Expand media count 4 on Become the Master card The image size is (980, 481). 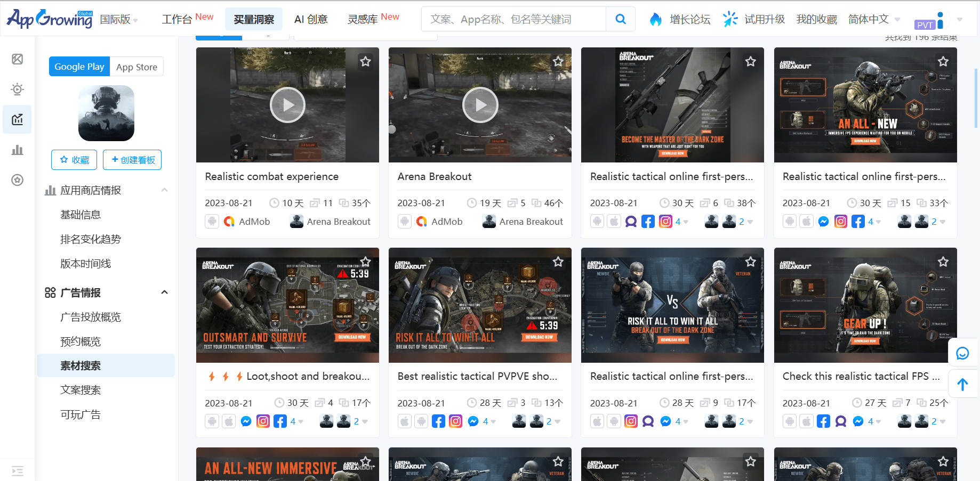(x=681, y=222)
